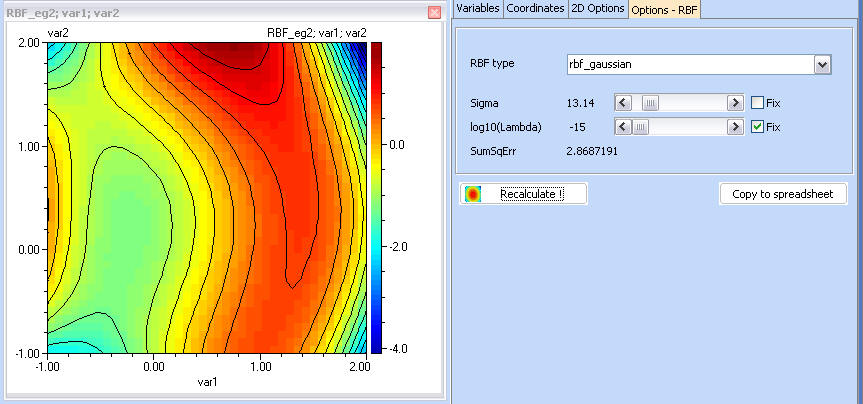Click the Copy to spreadsheet button
The height and width of the screenshot is (404, 863).
[783, 194]
